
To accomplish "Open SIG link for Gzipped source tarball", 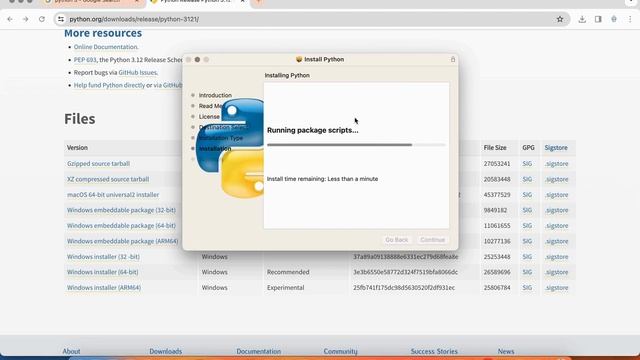I will pos(527,164).
